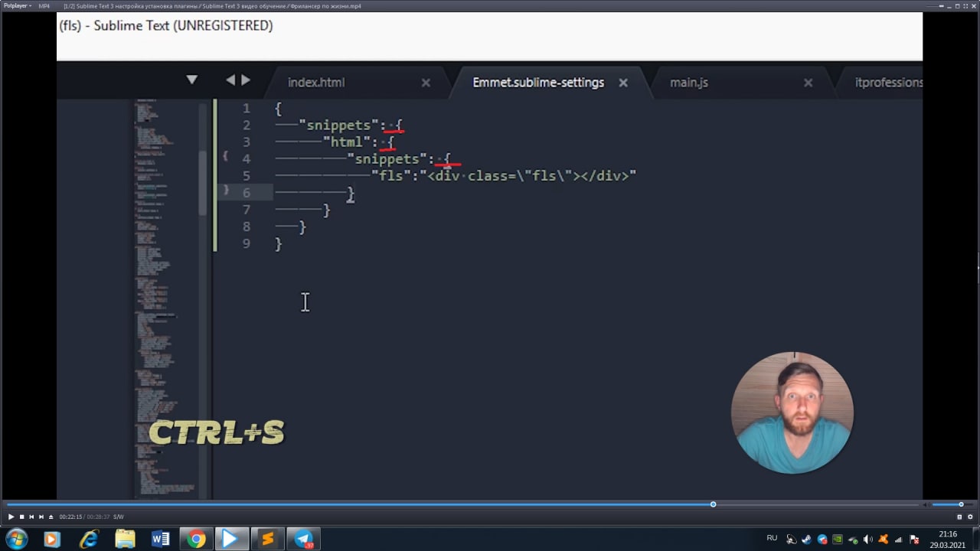Image resolution: width=980 pixels, height=551 pixels.
Task: Click "snippets" key on line 2
Action: [339, 126]
